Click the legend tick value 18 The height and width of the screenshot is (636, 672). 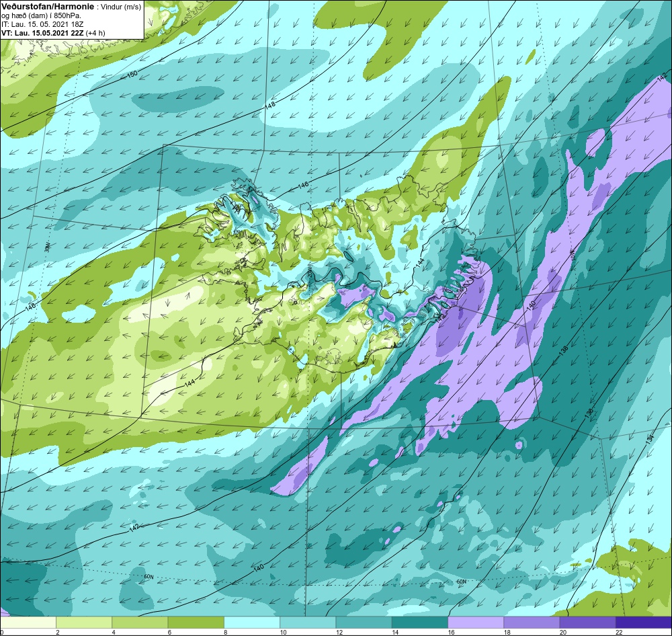[x=507, y=632]
